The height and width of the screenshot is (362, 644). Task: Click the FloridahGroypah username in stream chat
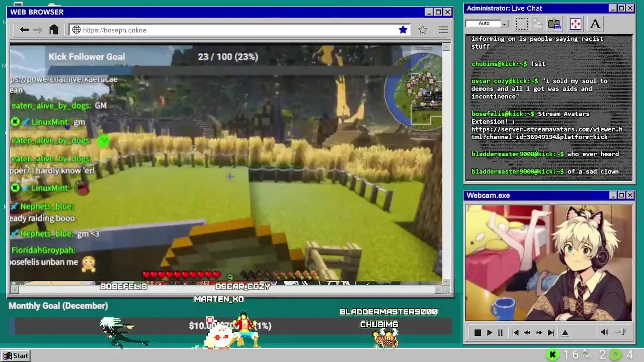43,250
